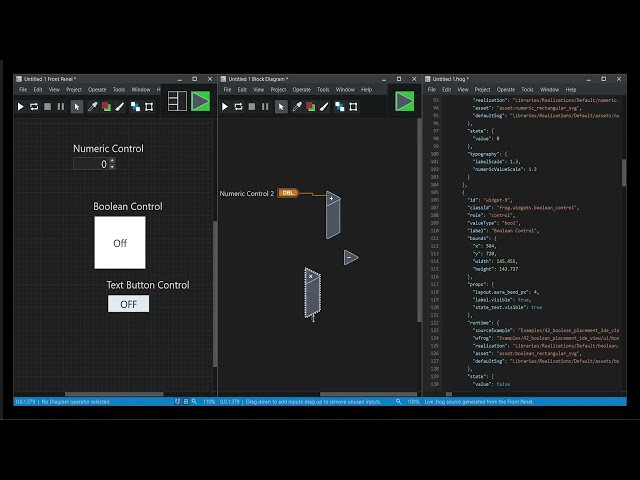This screenshot has height=480, width=640.
Task: Select the Subtract (−) triangle node
Action: pyautogui.click(x=351, y=258)
